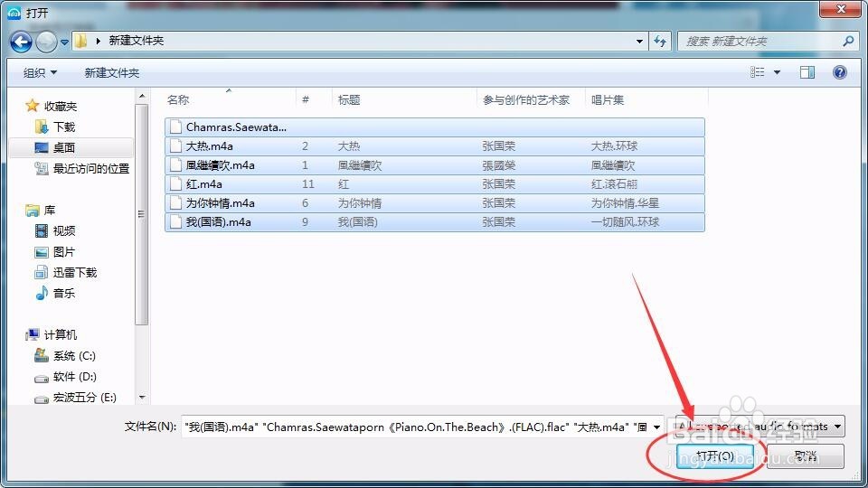Go back using the blue back arrow

pyautogui.click(x=21, y=42)
